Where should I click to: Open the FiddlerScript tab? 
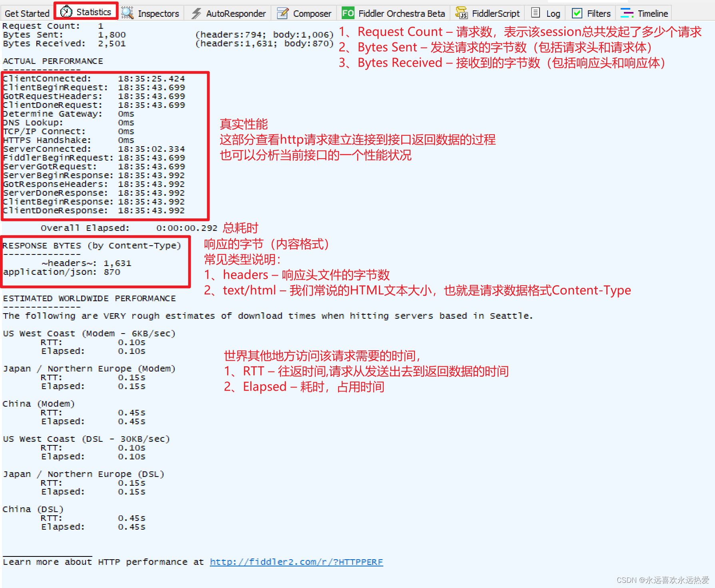(x=496, y=12)
